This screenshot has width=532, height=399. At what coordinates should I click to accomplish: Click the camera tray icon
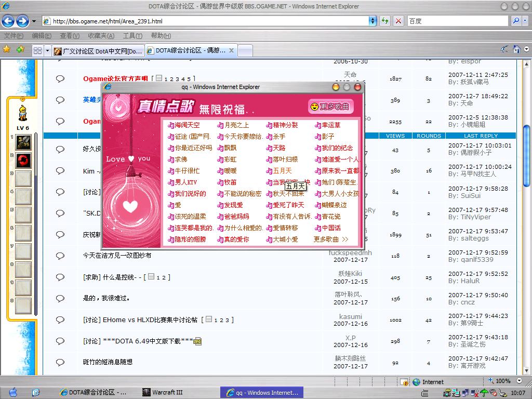click(x=447, y=393)
